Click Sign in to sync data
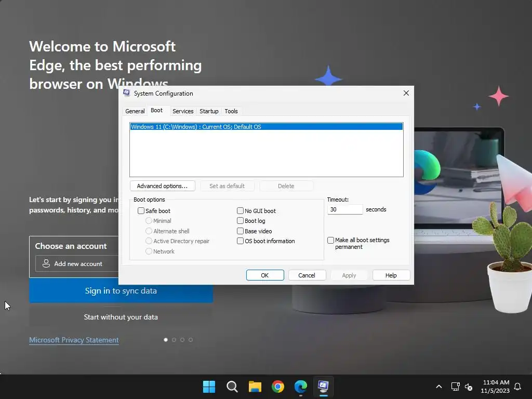 121,291
